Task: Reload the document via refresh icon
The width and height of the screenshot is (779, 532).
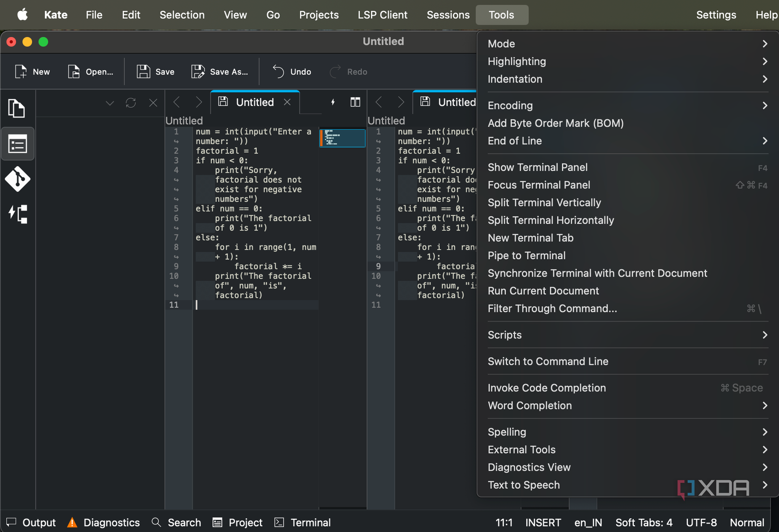Action: (x=131, y=102)
